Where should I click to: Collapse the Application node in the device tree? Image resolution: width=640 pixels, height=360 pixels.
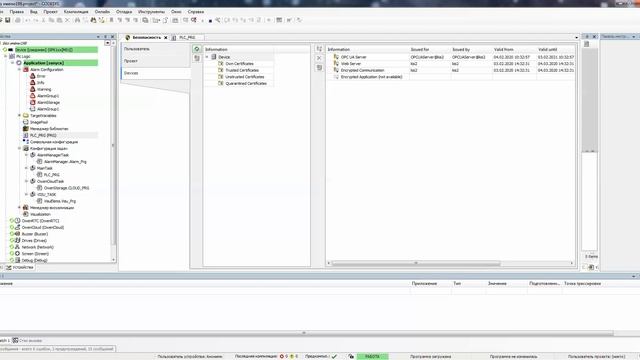coord(13,63)
